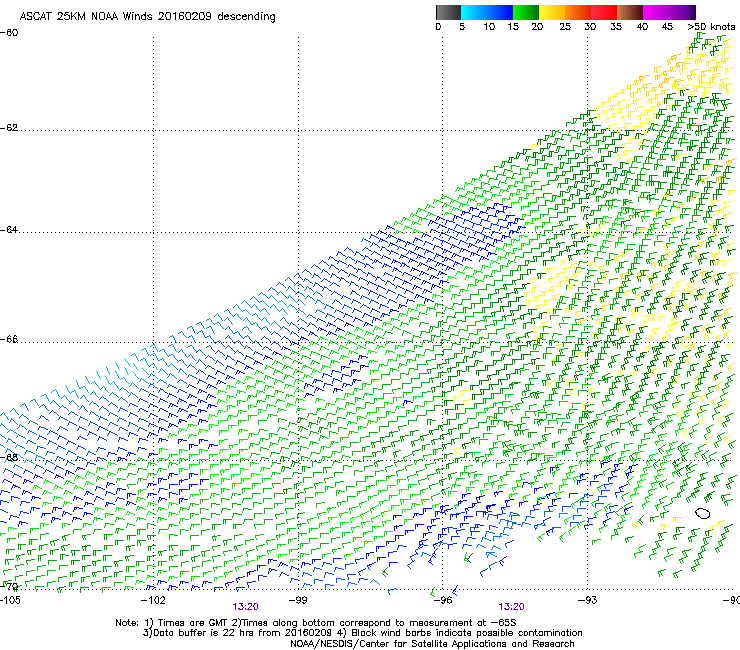Click the '35' knots scale label
Image resolution: width=740 pixels, height=650 pixels.
coord(616,27)
